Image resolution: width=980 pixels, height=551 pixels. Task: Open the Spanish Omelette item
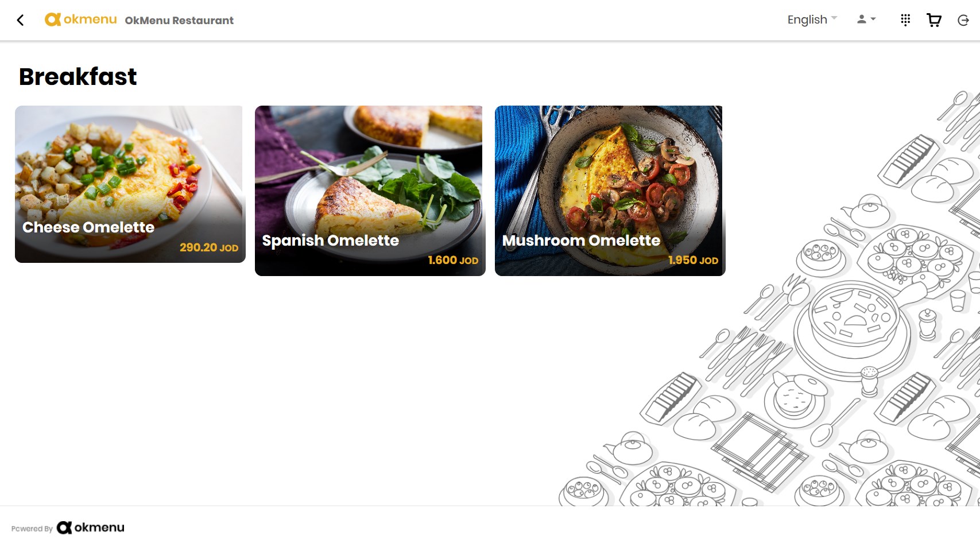click(370, 191)
